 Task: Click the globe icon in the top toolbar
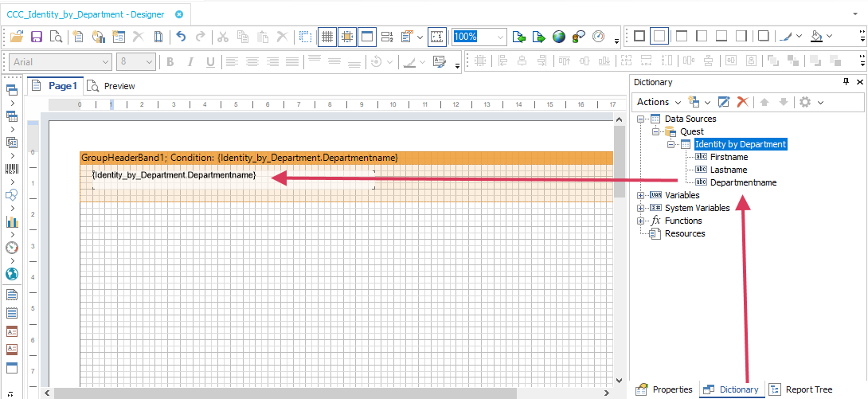(558, 37)
